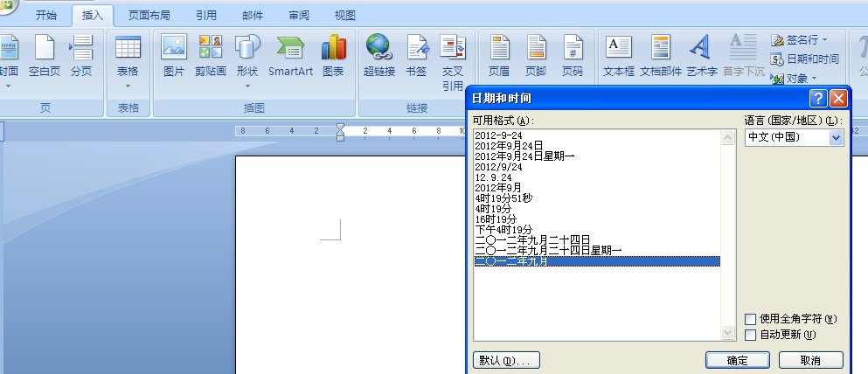The width and height of the screenshot is (868, 374).
Task: Insert clip art (剪贴画)
Action: pyautogui.click(x=211, y=55)
